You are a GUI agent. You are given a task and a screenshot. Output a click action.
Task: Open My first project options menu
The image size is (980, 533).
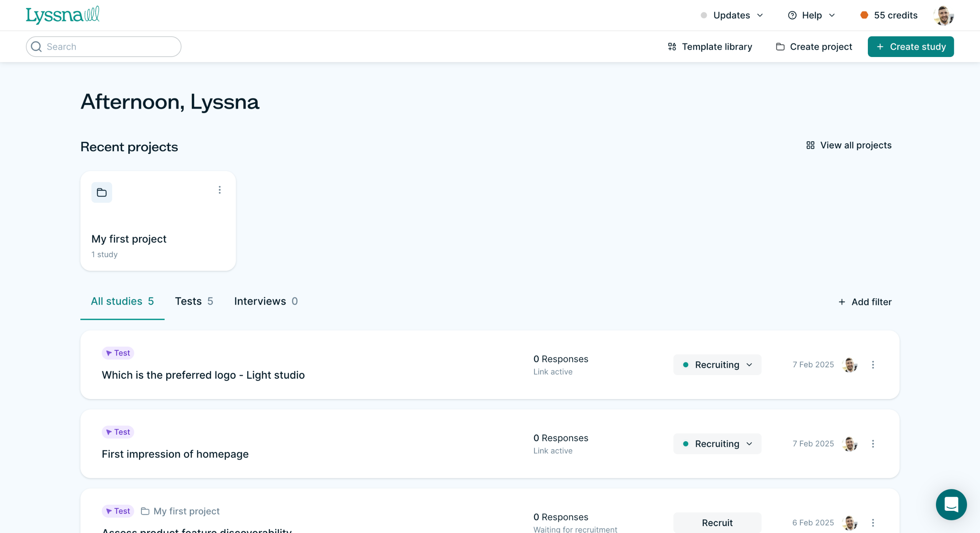coord(219,190)
